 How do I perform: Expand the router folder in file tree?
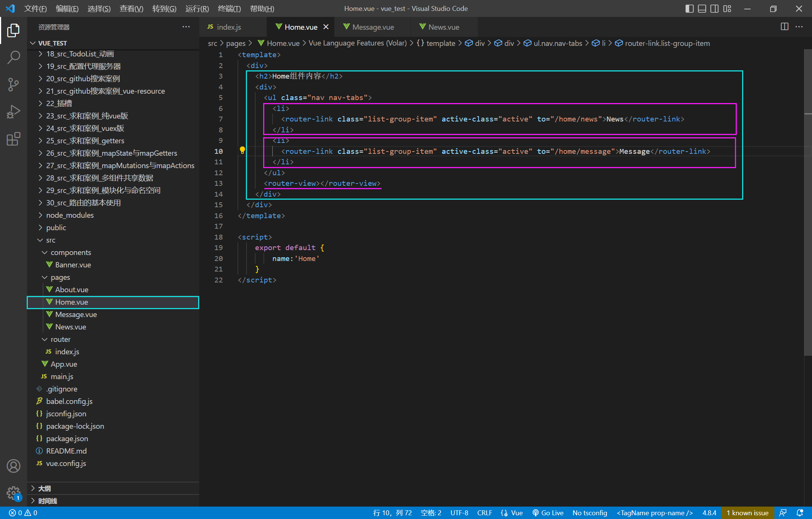[x=45, y=339]
